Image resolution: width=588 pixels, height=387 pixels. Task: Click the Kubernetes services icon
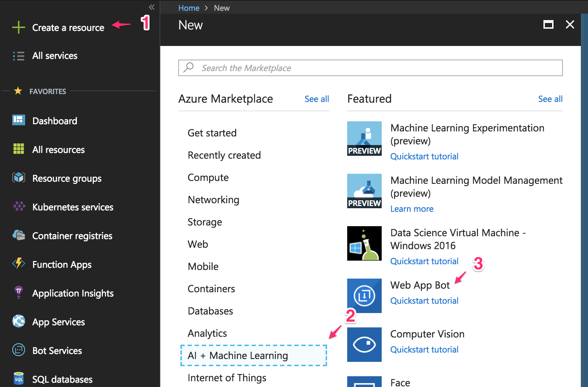[19, 206]
